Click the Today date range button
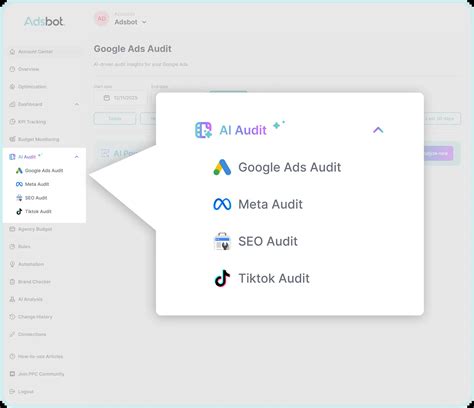Viewport: 474px width, 408px height. (115, 119)
